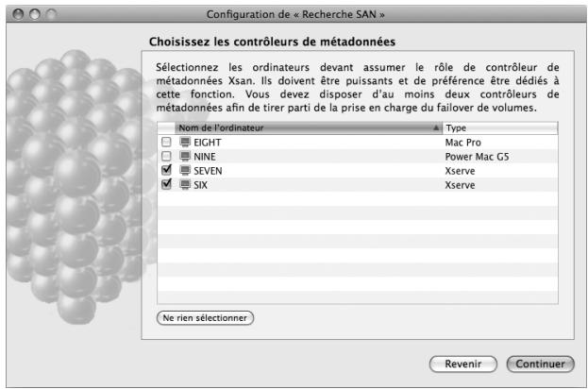This screenshot has width=588, height=389.
Task: Select the SIX computer name
Action: coord(200,185)
